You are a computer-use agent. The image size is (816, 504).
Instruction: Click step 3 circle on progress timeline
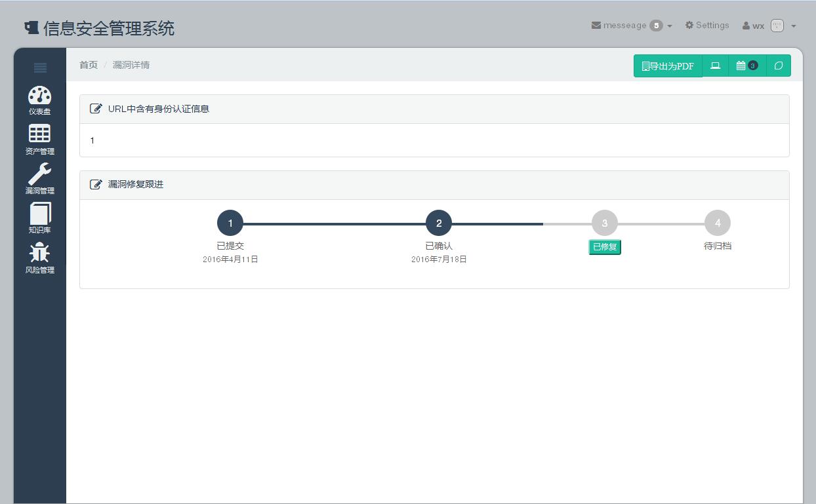pos(604,223)
